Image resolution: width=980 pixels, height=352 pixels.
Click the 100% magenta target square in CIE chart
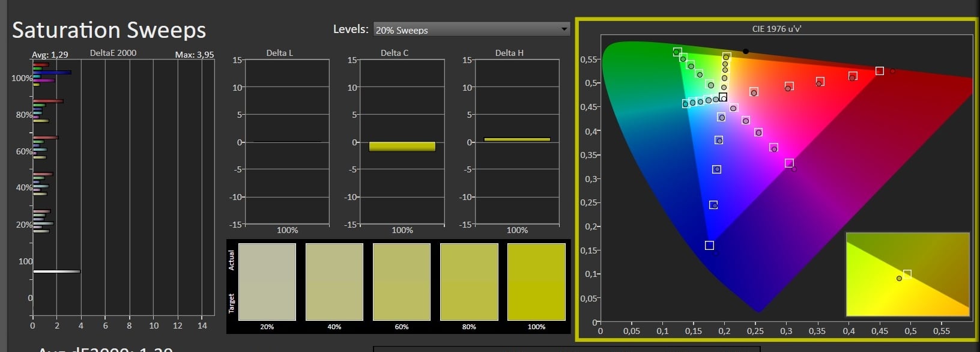[x=790, y=163]
